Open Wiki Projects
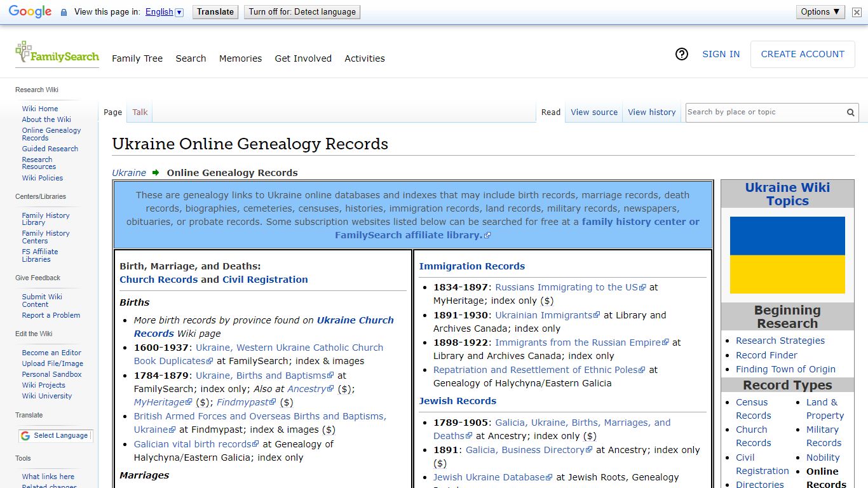The image size is (868, 488). click(43, 385)
